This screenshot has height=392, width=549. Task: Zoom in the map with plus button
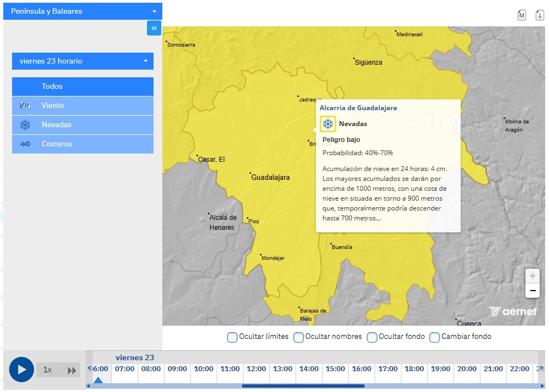(x=532, y=276)
